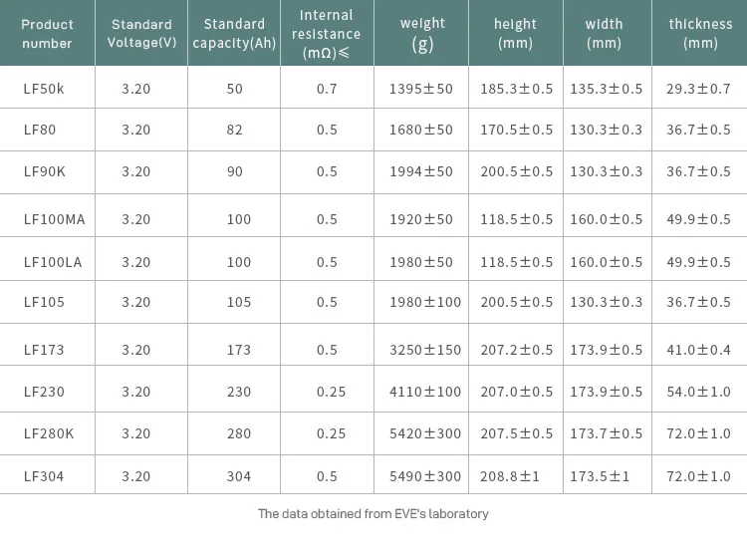The height and width of the screenshot is (560, 747).
Task: Click the LF280K weight value 5420±300
Action: [425, 433]
